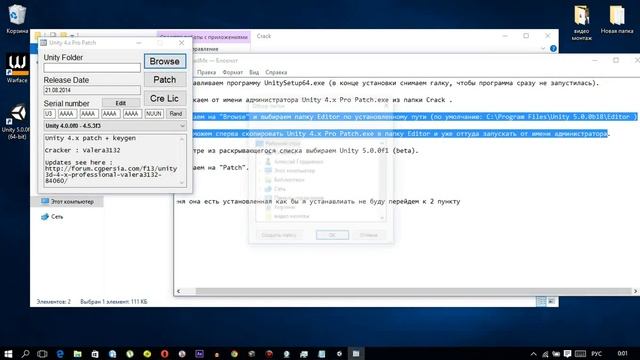Switch Explorer to details view icon
This screenshot has width=640, height=360.
point(541,301)
